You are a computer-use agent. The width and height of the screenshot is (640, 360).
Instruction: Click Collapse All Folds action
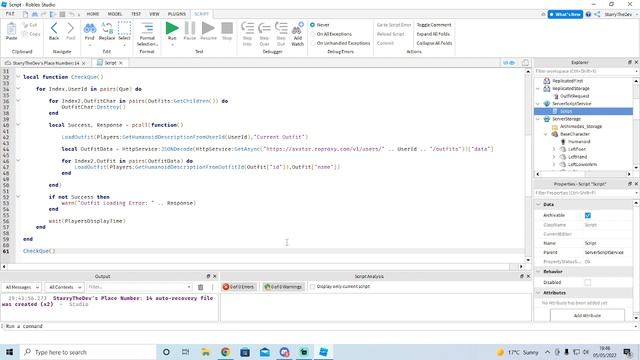pos(434,43)
